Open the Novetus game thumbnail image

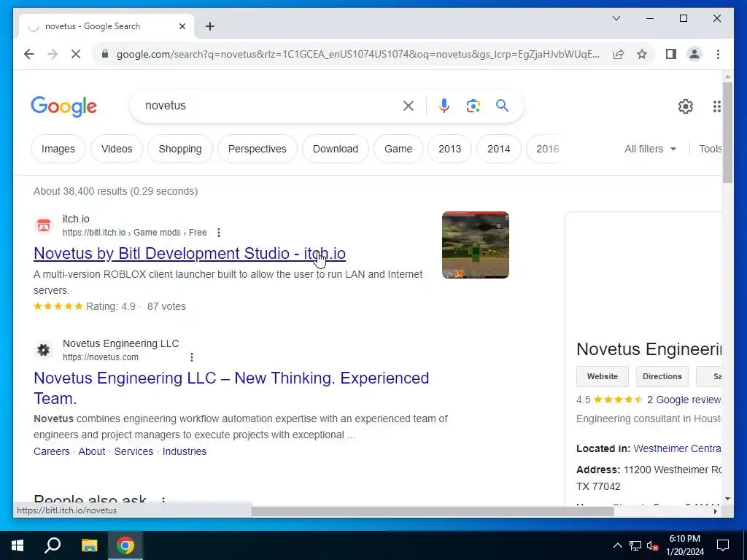click(476, 245)
